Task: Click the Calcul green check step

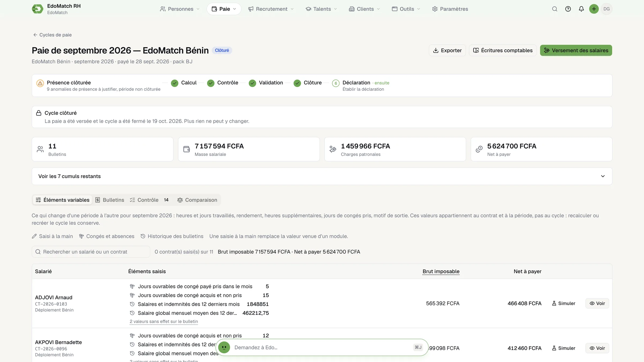Action: (x=175, y=83)
